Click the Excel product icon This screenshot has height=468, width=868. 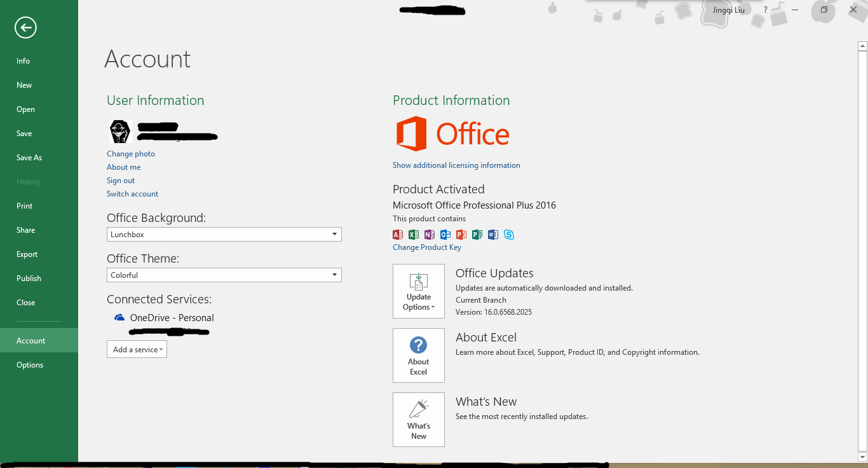(414, 235)
